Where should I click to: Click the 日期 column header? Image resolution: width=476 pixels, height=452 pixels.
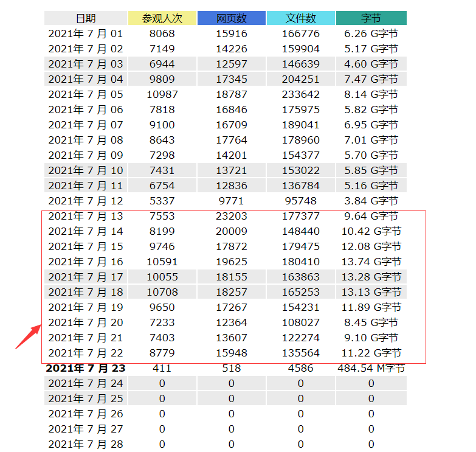86,18
